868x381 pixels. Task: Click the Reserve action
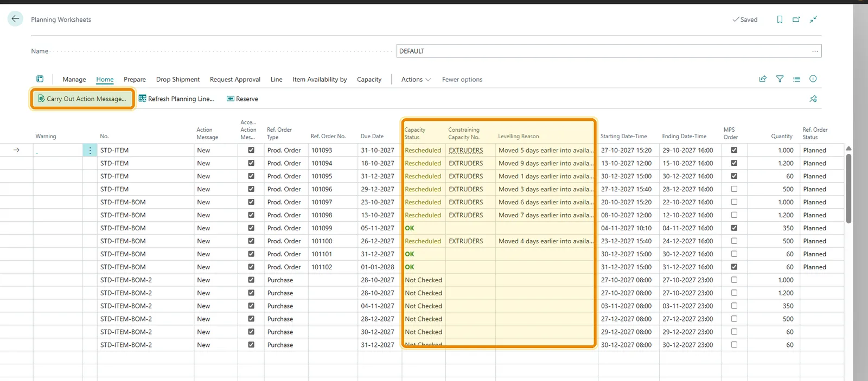(x=242, y=99)
